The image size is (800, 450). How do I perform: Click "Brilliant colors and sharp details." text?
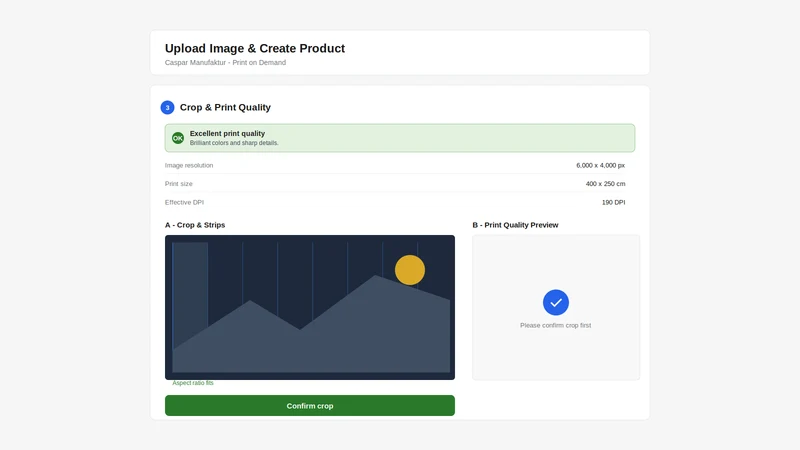click(234, 143)
